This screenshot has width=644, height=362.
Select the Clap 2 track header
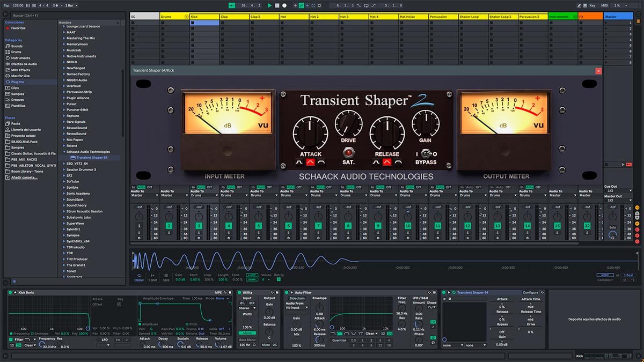coord(264,17)
